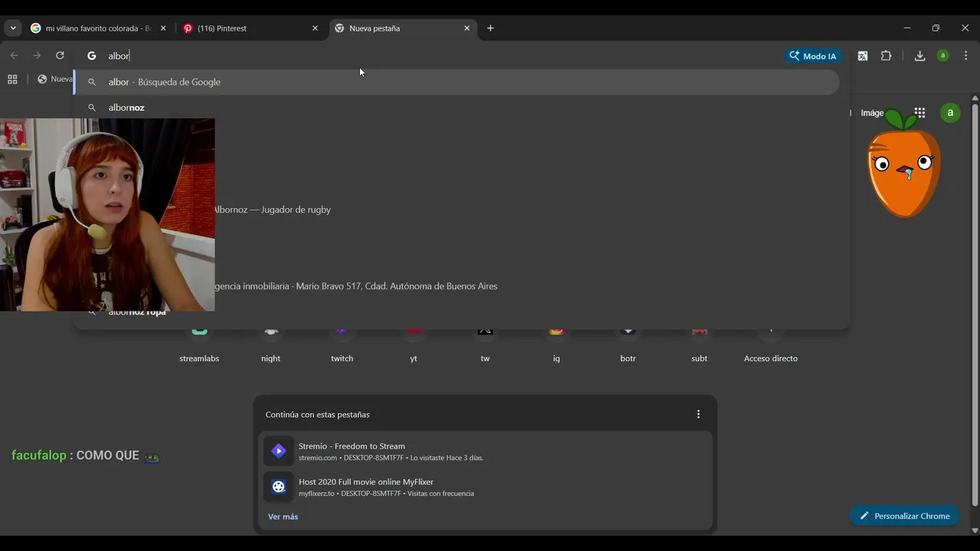
Task: Open the Continúa con estas pestañas options menu
Action: [697, 414]
